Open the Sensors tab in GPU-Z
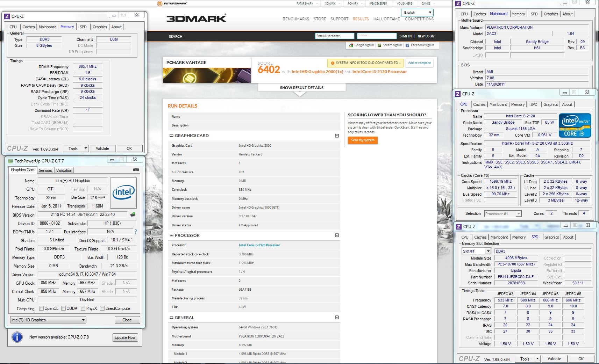The height and width of the screenshot is (364, 599). click(x=45, y=170)
